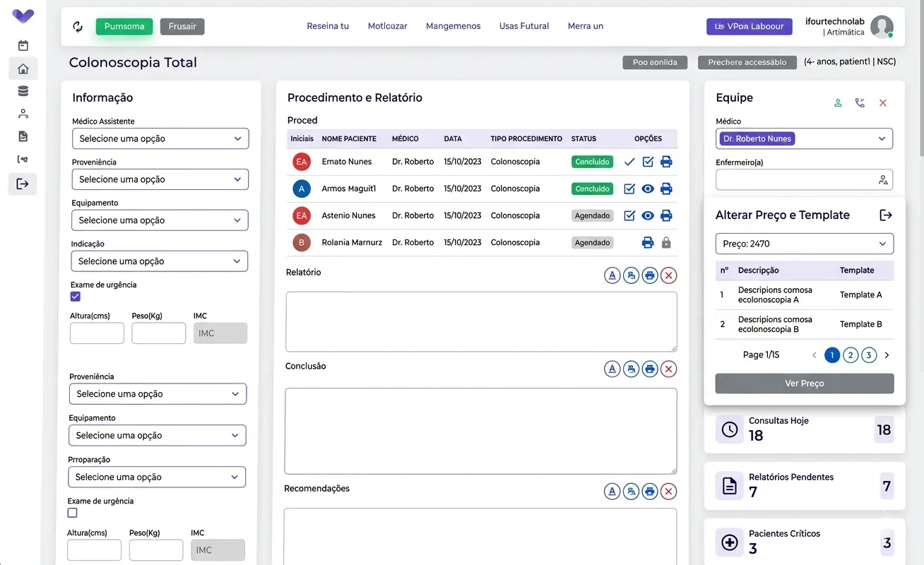The image size is (924, 565).
Task: Click the lock icon in Rolania Marnurz row
Action: [666, 242]
